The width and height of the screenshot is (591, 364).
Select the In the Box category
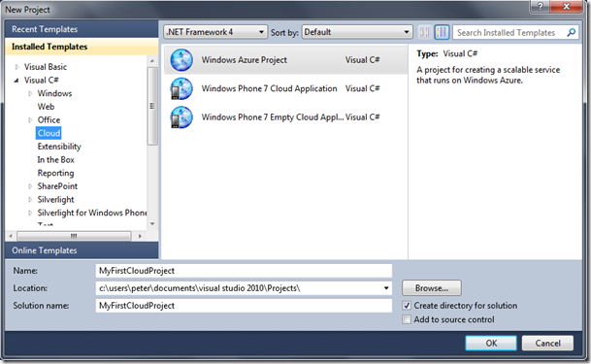[55, 160]
